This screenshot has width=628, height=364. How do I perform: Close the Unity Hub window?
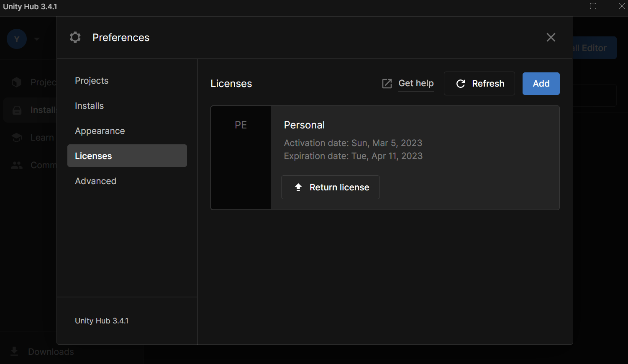622,6
